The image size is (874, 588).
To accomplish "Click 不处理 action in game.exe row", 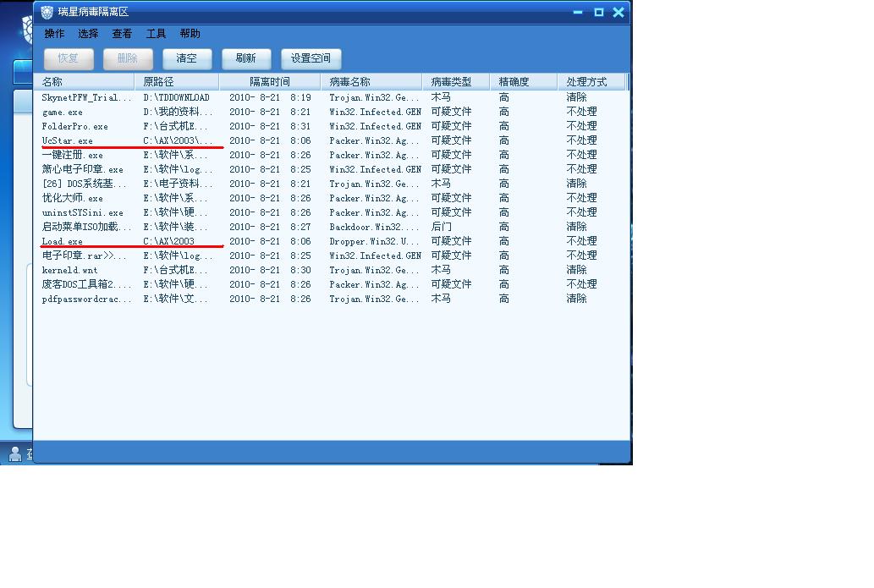I will [x=581, y=112].
